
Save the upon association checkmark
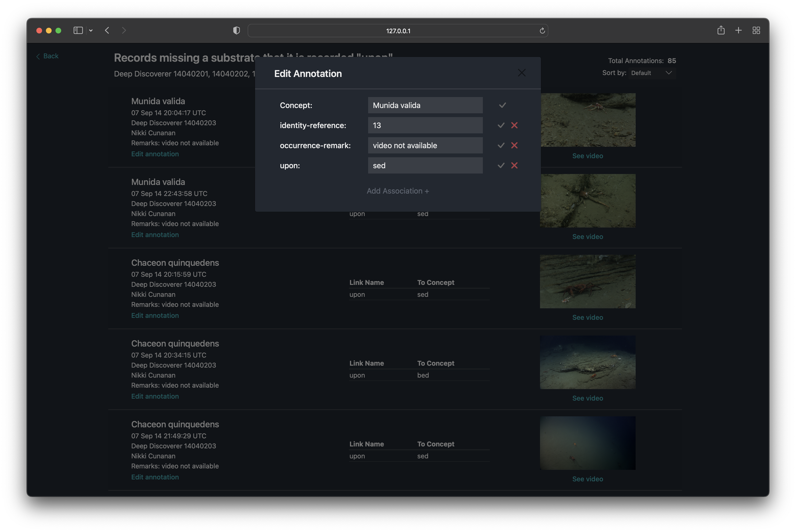[501, 165]
